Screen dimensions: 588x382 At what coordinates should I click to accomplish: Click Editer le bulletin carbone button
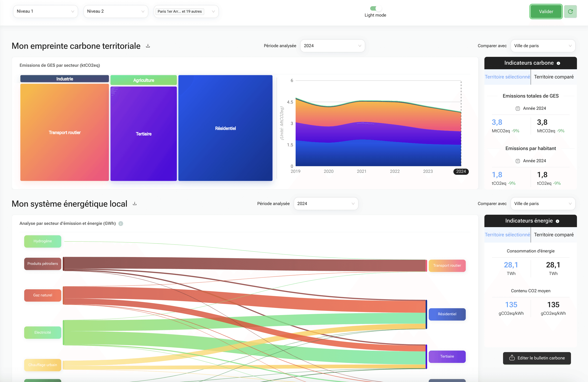[537, 358]
